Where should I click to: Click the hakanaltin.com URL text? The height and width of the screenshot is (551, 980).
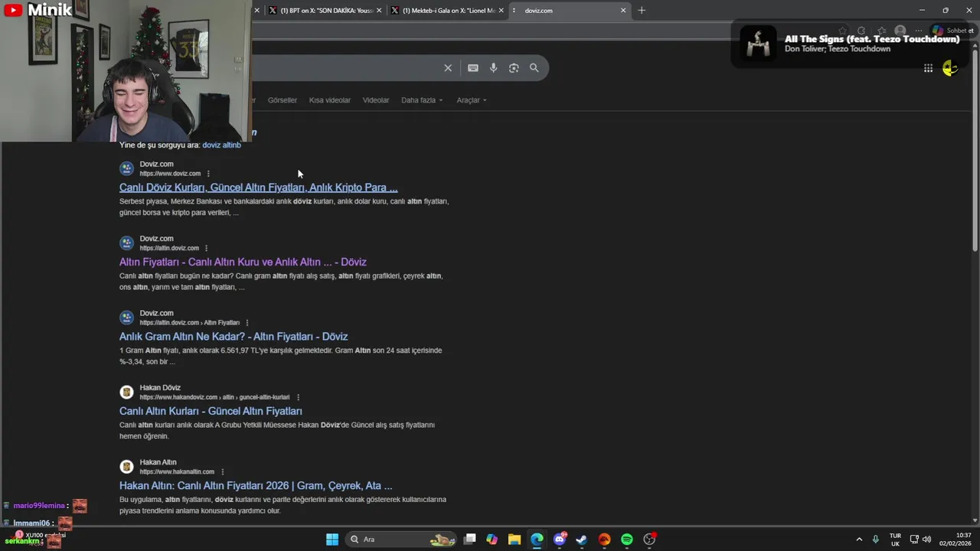[x=177, y=471]
